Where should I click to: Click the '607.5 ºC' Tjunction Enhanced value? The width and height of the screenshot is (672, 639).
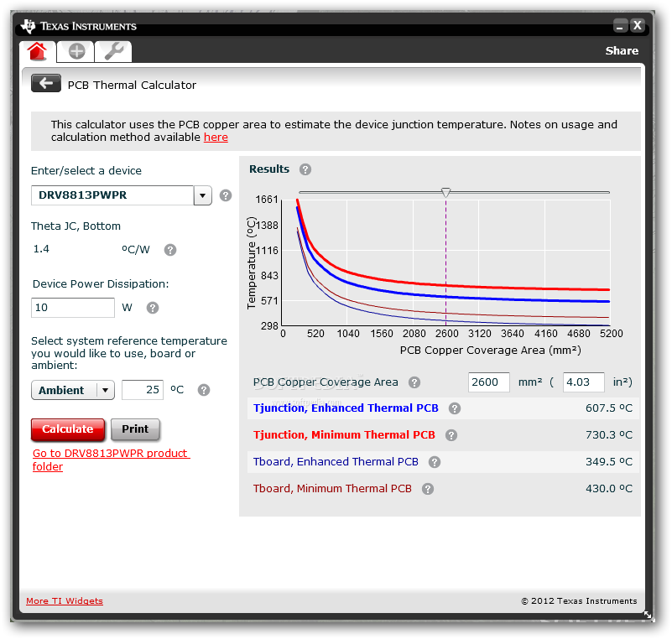click(609, 408)
